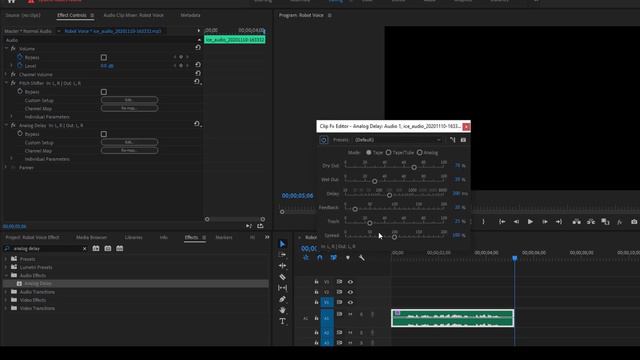Viewport: 640px width, 360px height.
Task: Reset the Channel Volume effect
Action: pyautogui.click(x=198, y=73)
